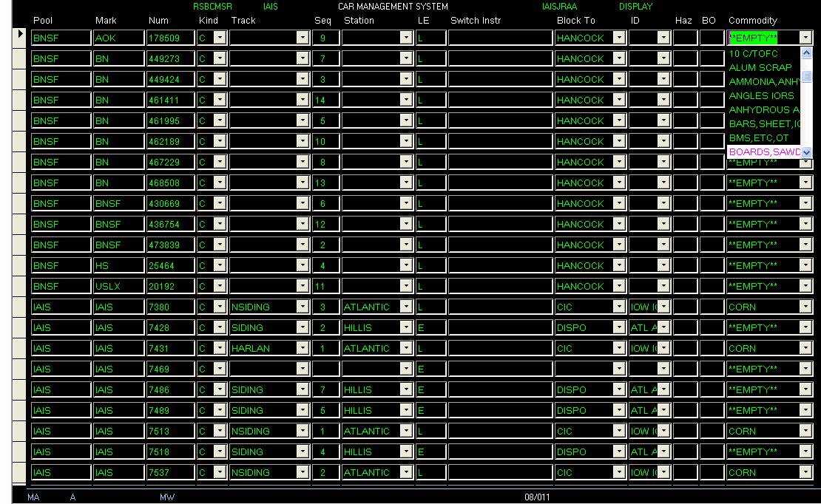This screenshot has width=821, height=504.
Task: Open the Commodity dropdown for car 20192
Action: click(805, 286)
